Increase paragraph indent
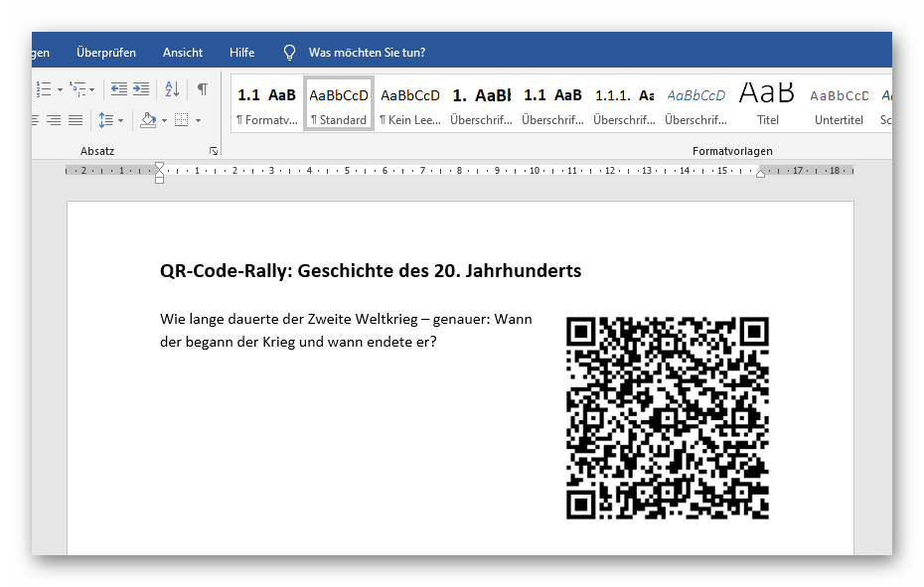924x587 pixels. click(x=141, y=89)
